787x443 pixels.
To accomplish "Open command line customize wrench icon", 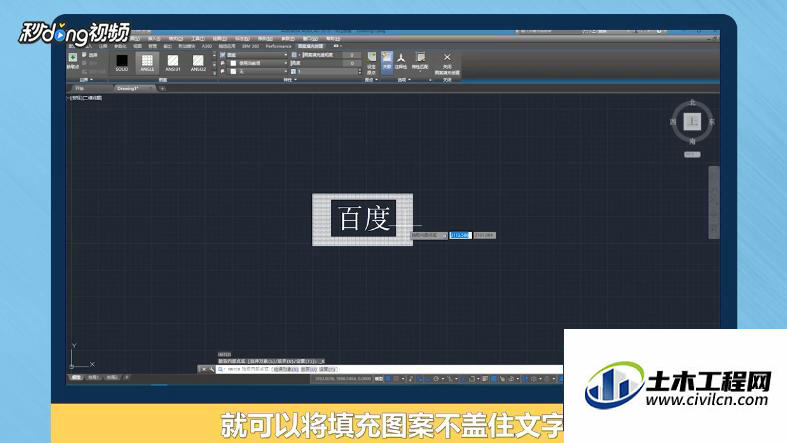I will (211, 369).
